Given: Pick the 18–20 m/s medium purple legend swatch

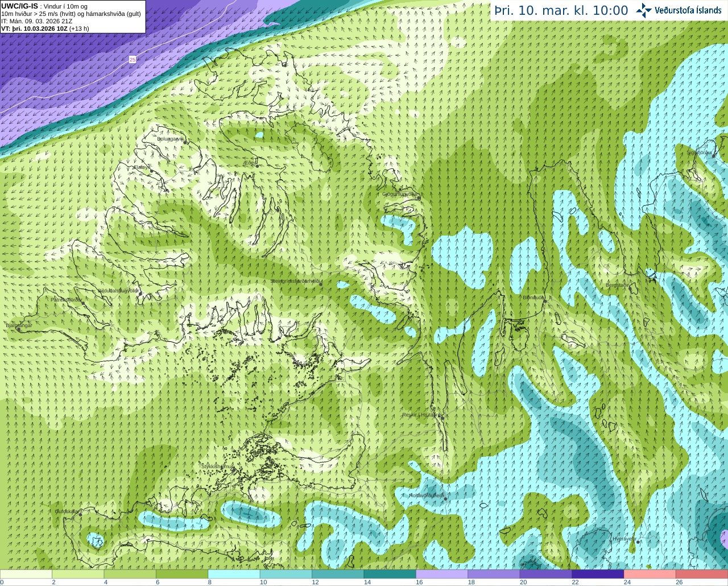Looking at the screenshot, I should point(494,574).
